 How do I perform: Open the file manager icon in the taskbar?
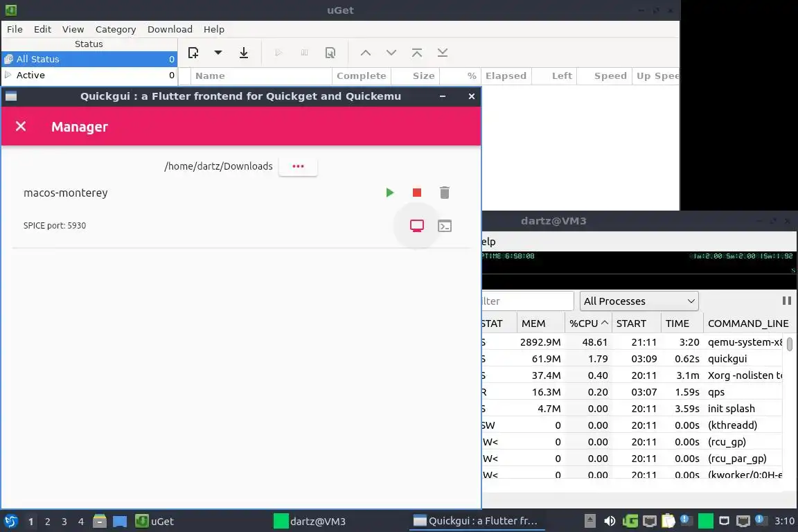pyautogui.click(x=100, y=521)
